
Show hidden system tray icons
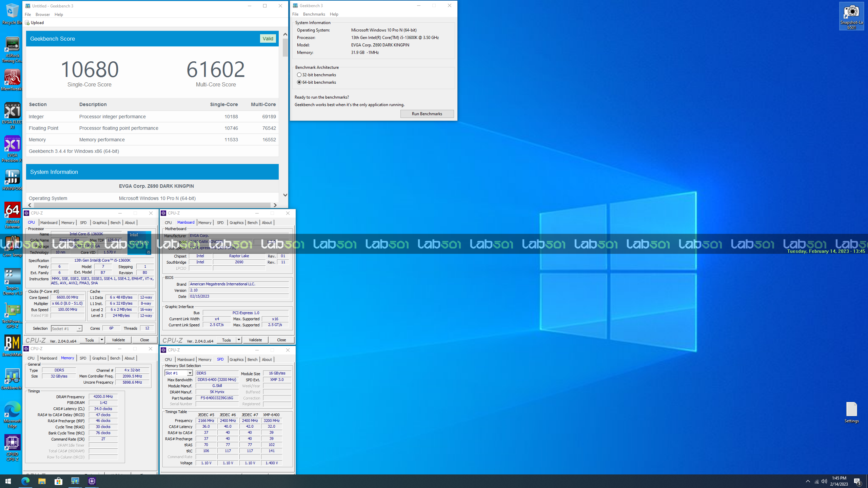click(808, 481)
